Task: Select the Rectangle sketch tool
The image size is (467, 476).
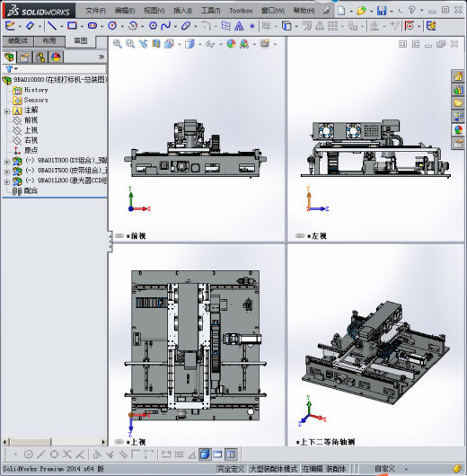Action: [72, 26]
